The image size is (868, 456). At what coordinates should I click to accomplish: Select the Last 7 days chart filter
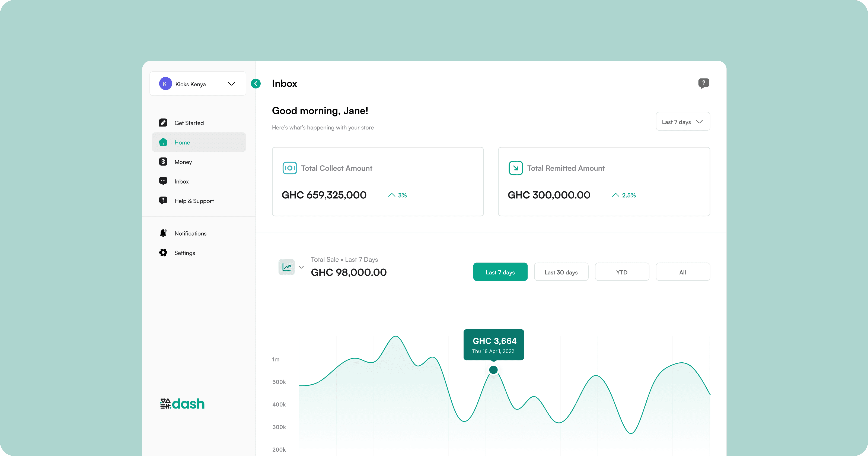coord(500,272)
